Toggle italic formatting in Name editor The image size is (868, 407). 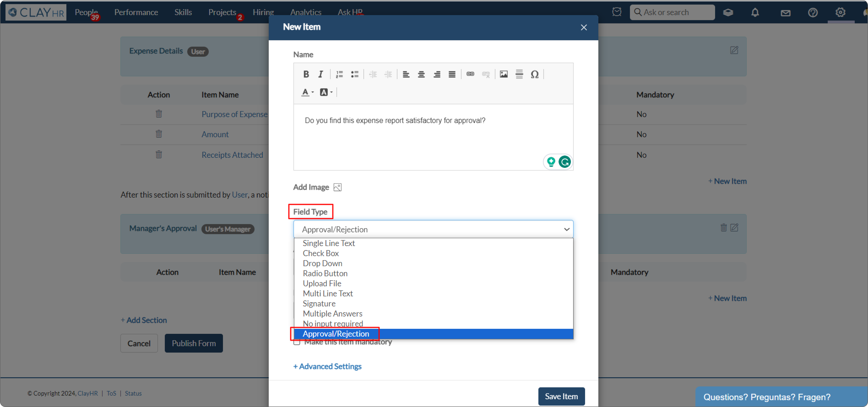pos(320,74)
